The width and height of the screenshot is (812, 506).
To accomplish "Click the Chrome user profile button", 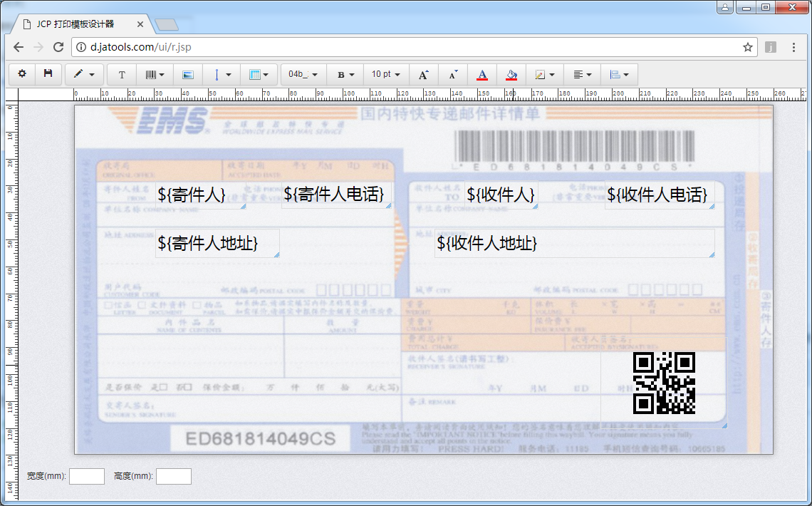I will coord(725,7).
